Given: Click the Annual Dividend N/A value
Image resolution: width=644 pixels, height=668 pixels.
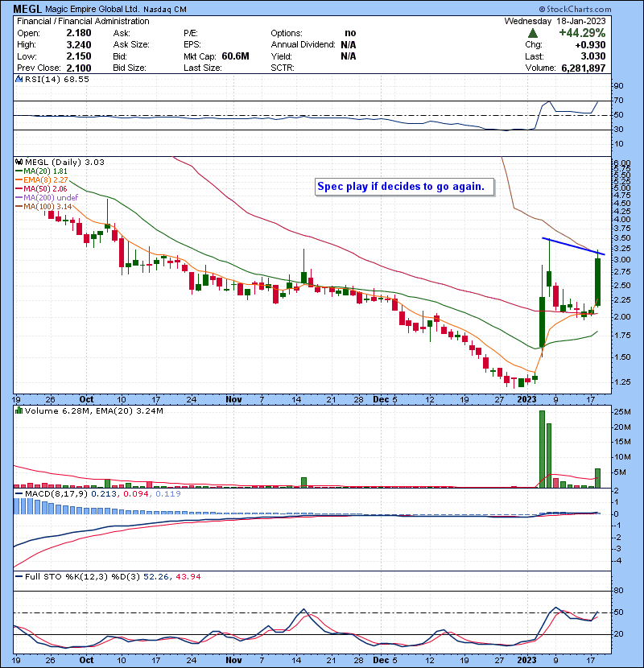Looking at the screenshot, I should coord(349,45).
